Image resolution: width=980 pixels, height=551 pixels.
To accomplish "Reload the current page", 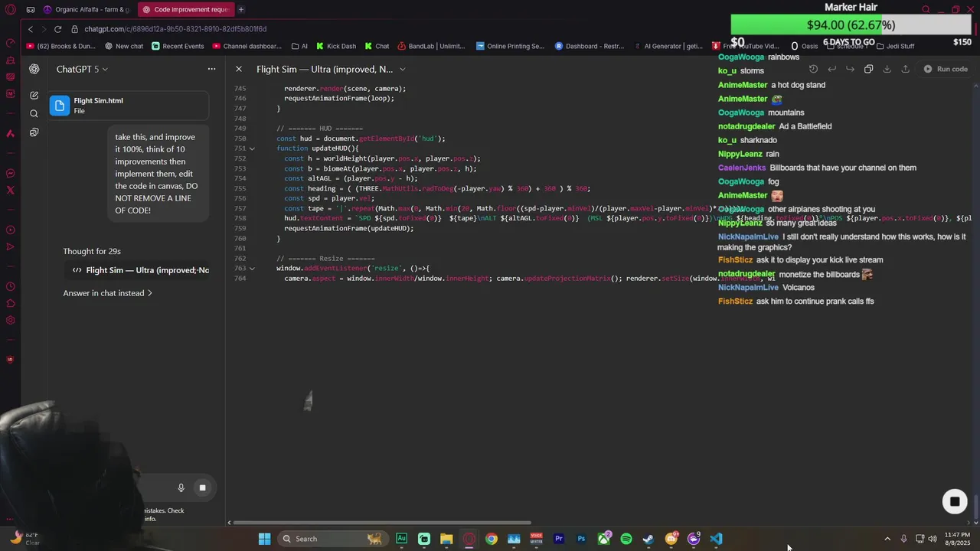I will (x=57, y=29).
